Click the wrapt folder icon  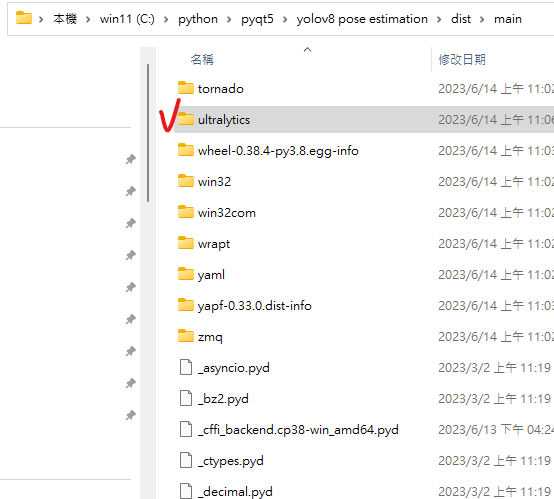point(185,243)
